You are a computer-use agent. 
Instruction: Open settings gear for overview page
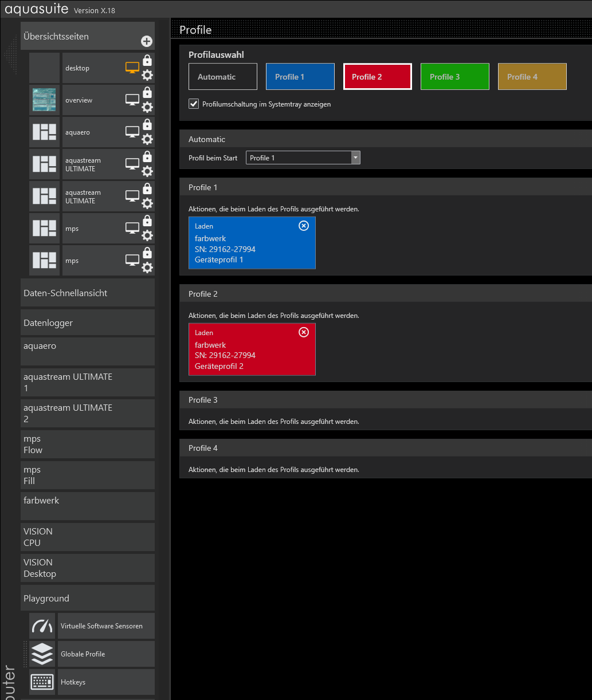(x=147, y=107)
